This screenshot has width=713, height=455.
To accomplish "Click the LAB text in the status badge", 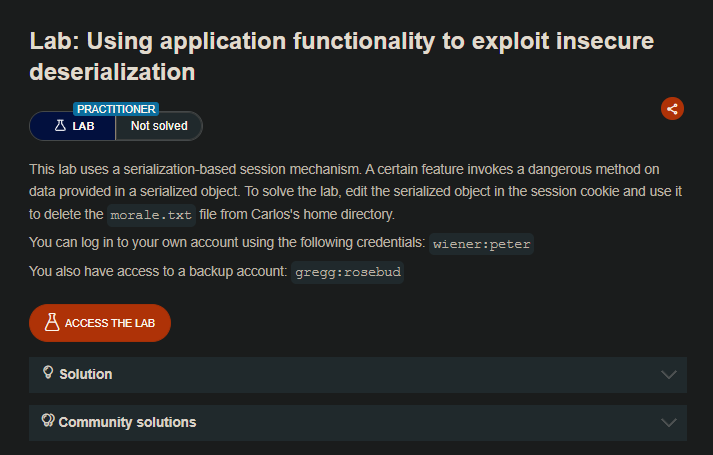I will click(83, 126).
